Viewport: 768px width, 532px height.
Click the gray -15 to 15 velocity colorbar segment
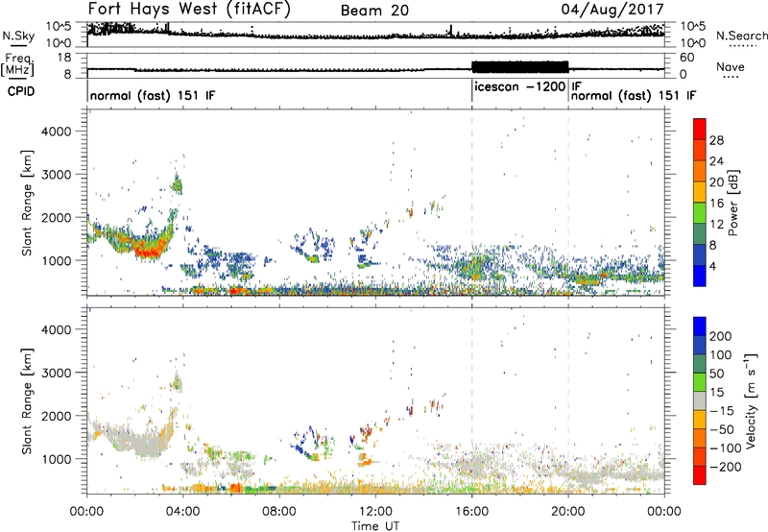coord(700,401)
